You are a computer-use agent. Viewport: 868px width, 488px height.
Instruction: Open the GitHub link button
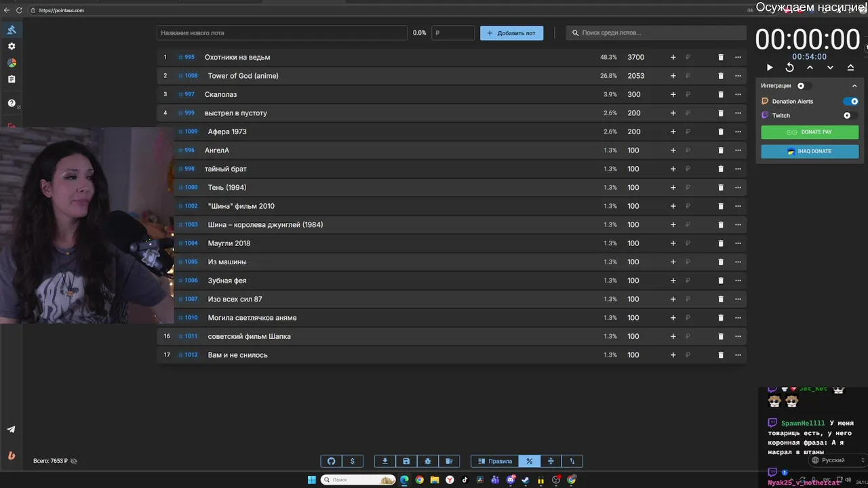tap(332, 461)
